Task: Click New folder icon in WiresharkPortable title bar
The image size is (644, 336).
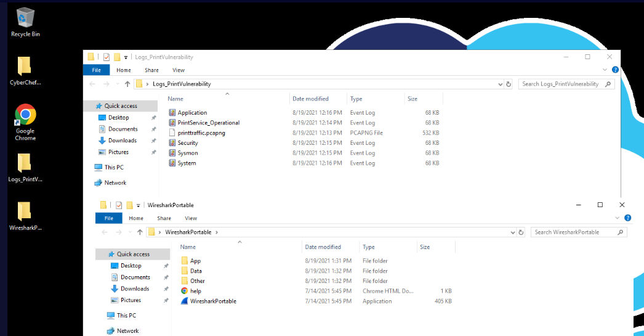Action: click(130, 205)
